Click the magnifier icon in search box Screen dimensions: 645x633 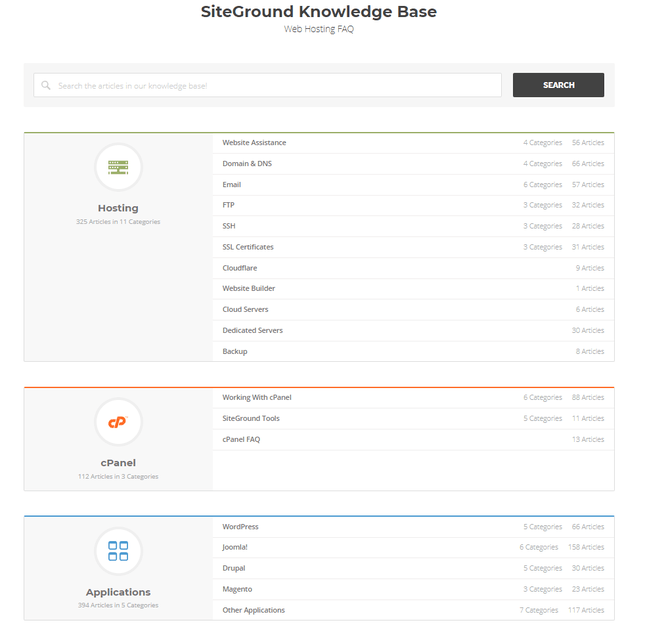coord(46,85)
